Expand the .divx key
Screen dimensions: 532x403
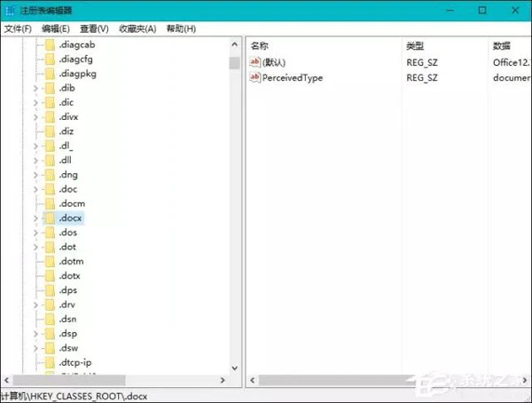click(35, 117)
